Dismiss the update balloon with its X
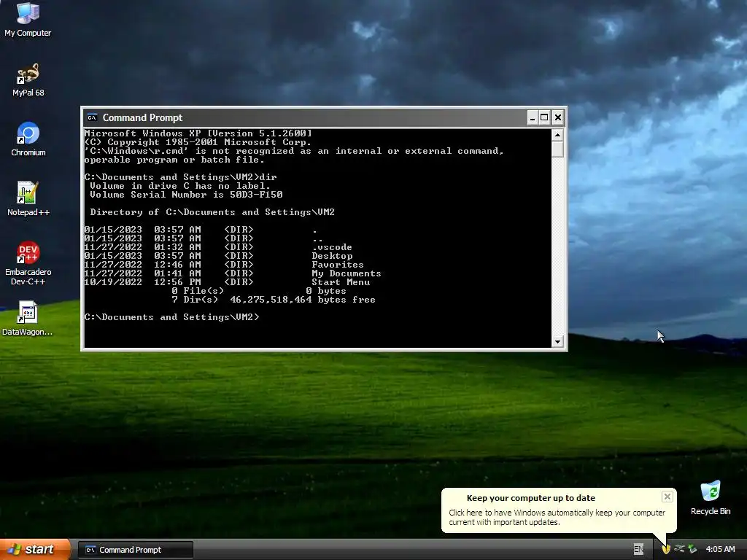 click(x=667, y=497)
